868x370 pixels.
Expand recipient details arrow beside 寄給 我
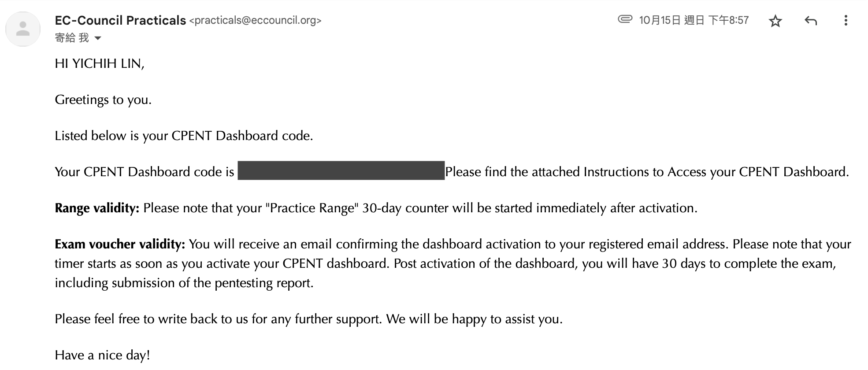(98, 38)
